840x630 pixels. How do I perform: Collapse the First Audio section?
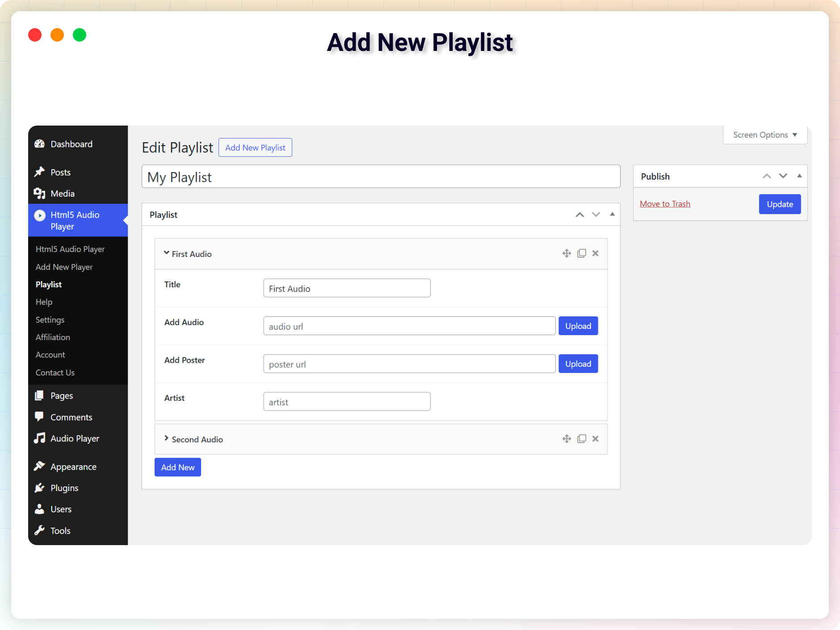click(166, 253)
